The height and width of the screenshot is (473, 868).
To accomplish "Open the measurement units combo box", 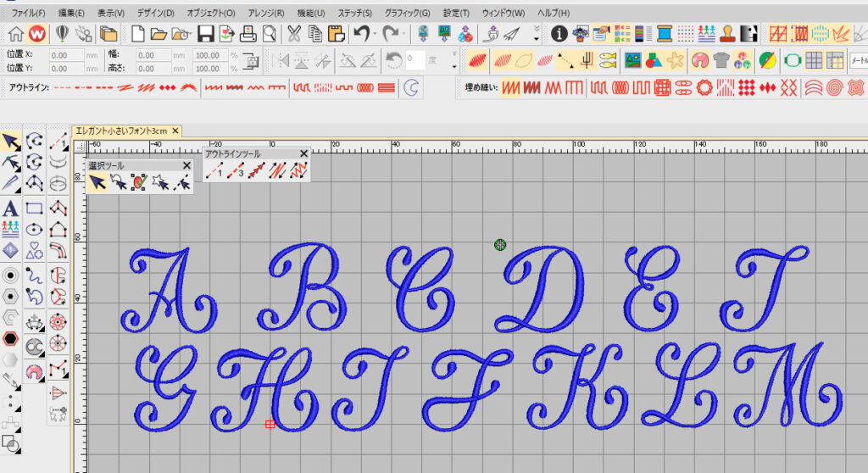I will tap(858, 60).
